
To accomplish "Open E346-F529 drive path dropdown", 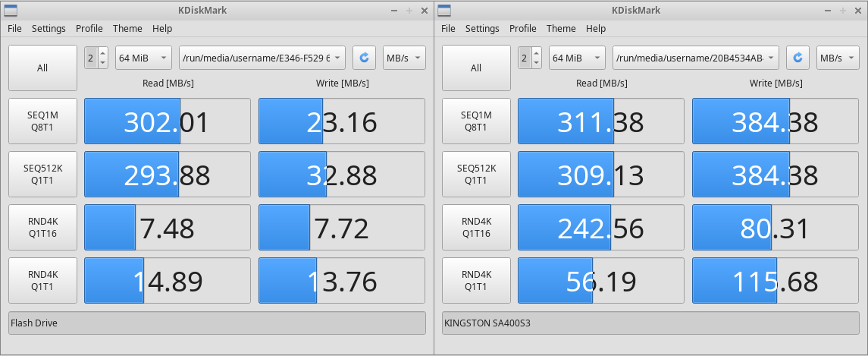I will point(262,58).
